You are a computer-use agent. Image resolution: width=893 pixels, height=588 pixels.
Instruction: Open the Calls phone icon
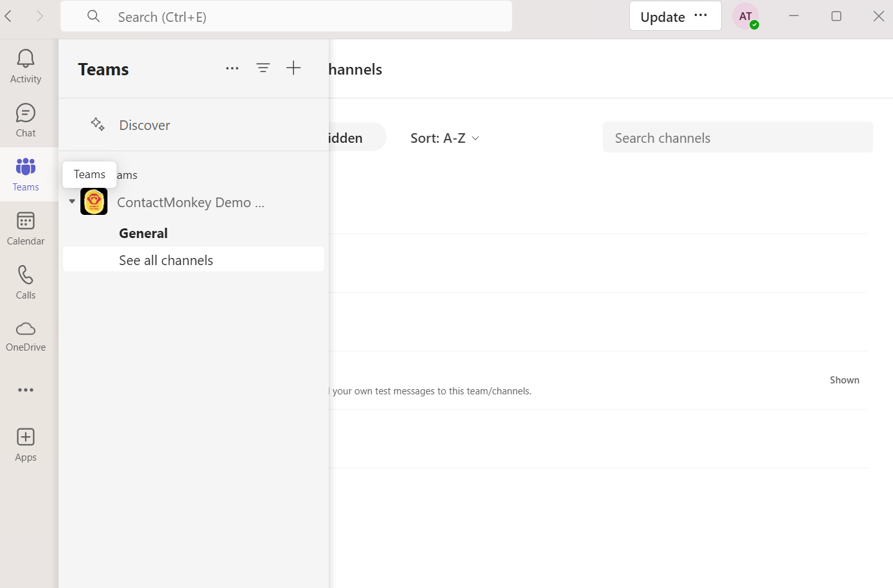(26, 275)
